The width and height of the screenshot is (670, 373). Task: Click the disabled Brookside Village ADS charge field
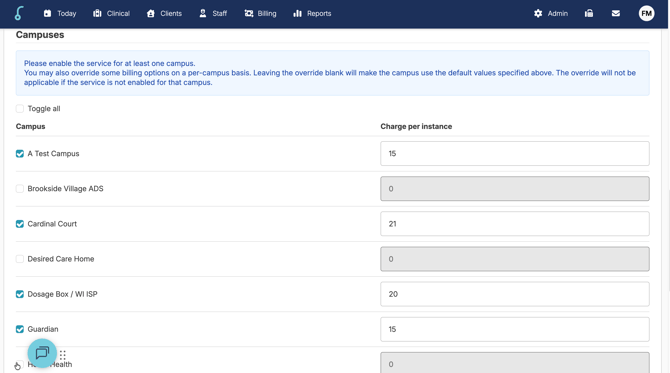[515, 188]
